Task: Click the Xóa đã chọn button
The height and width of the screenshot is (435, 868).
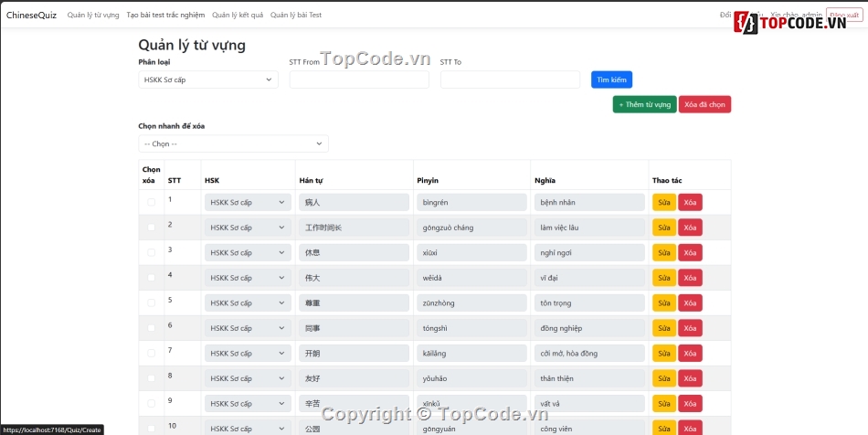Action: pyautogui.click(x=704, y=104)
